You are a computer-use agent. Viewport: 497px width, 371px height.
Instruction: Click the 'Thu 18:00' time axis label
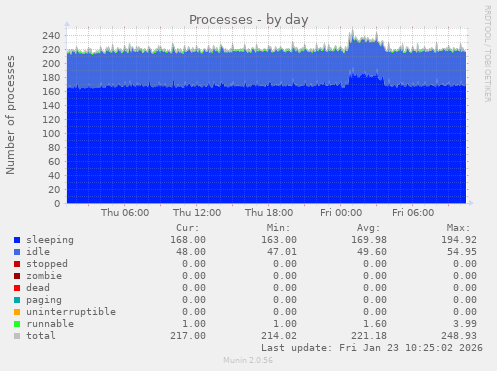coord(269,213)
